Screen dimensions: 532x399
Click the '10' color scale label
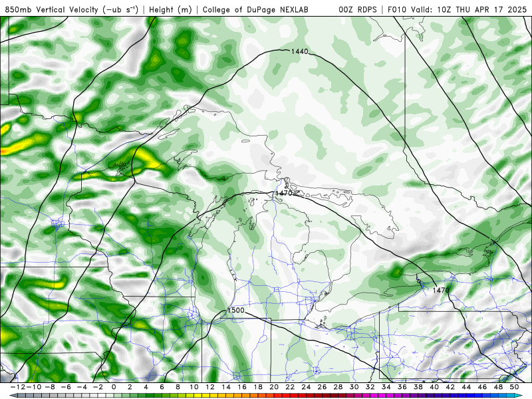coord(194,387)
